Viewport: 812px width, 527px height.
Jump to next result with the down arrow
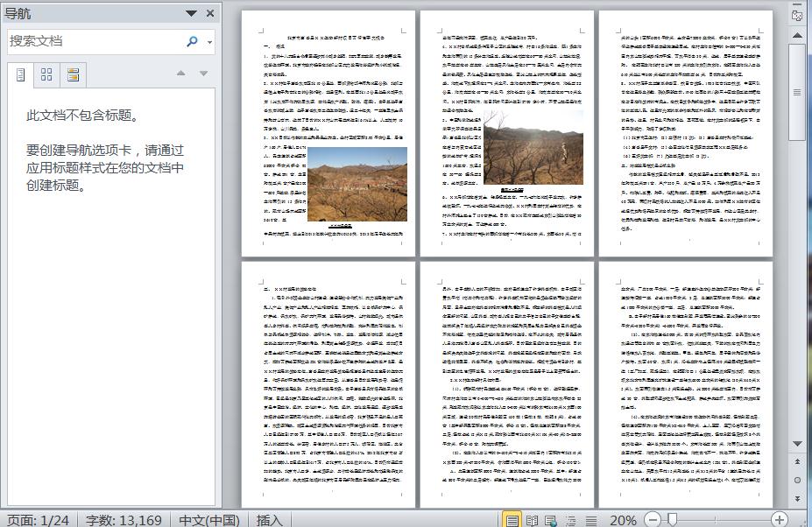pos(202,74)
